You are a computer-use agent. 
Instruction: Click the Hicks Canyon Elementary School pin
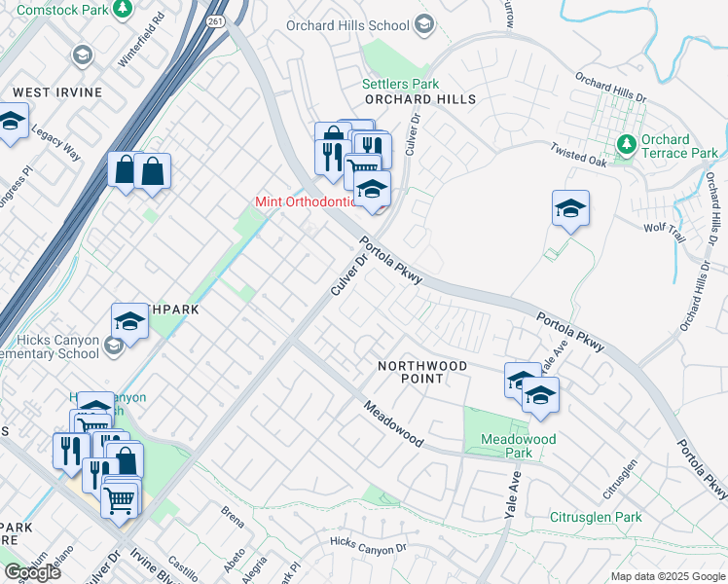click(113, 347)
